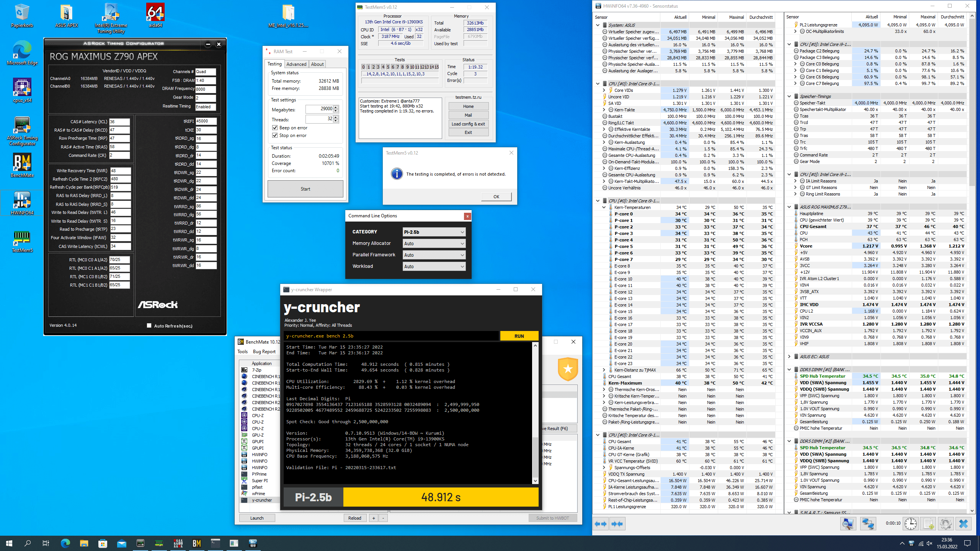
Task: Click HWiNFO remote network monitors icon
Action: [x=868, y=524]
